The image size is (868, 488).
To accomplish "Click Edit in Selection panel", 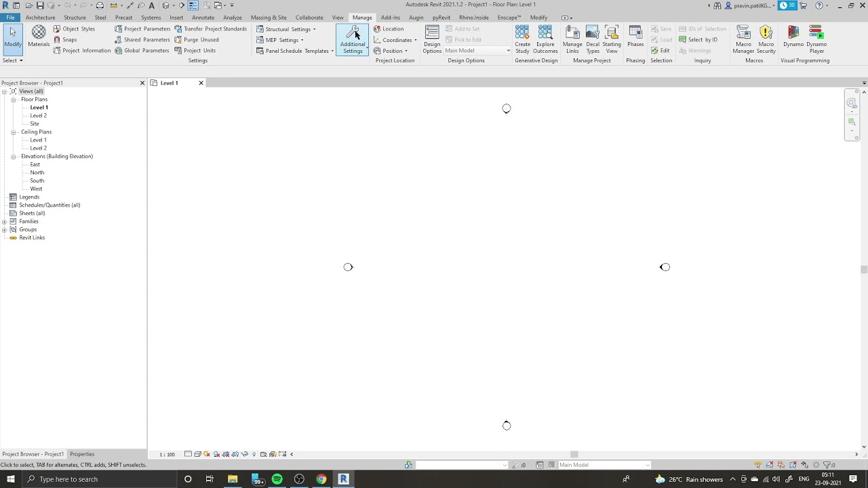I will click(x=660, y=51).
